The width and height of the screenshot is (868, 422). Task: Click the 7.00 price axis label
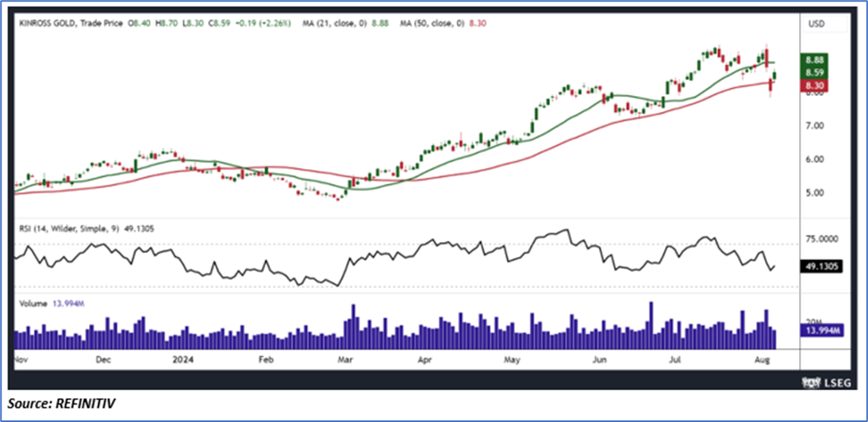coord(813,126)
